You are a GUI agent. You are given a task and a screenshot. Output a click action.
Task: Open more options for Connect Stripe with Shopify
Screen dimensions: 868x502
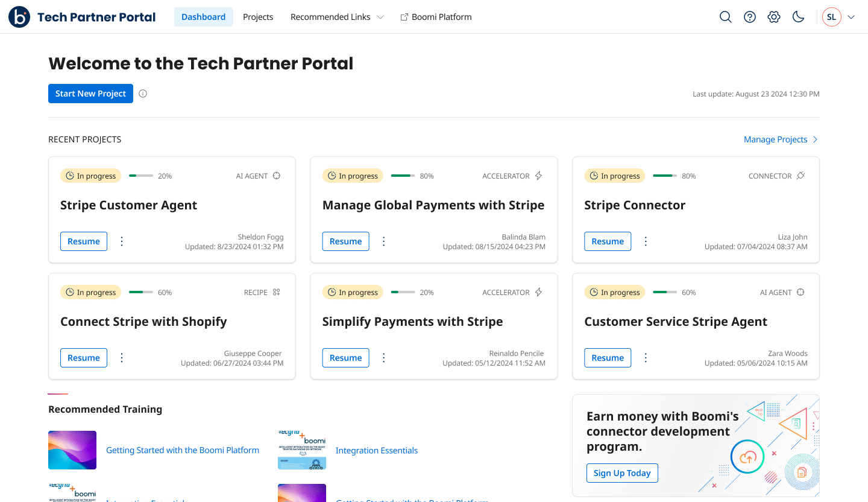122,358
